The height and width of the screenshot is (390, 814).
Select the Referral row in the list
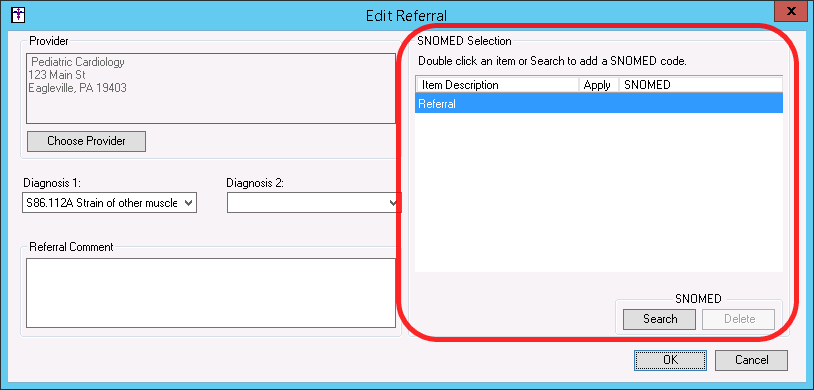[599, 103]
